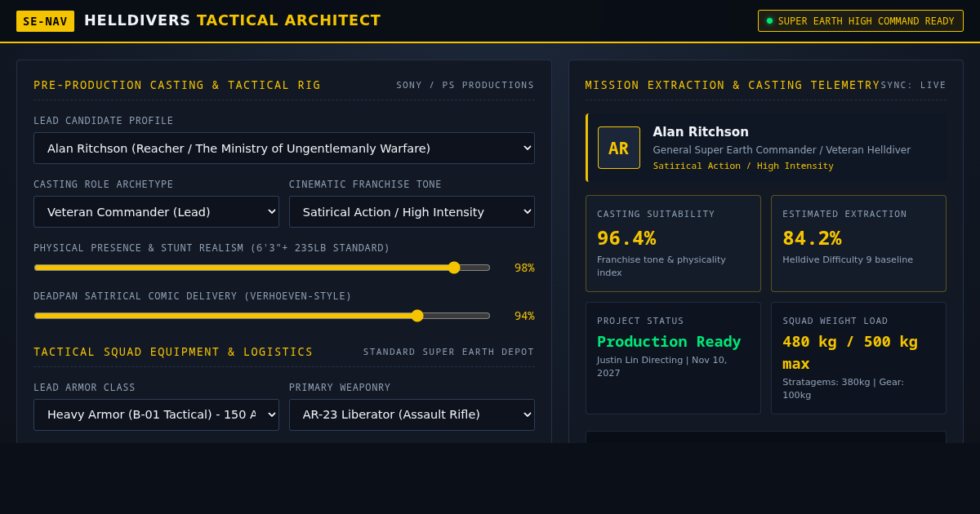
Task: Click the Pre-Production Casting & Tactical Rig heading
Action: point(177,85)
